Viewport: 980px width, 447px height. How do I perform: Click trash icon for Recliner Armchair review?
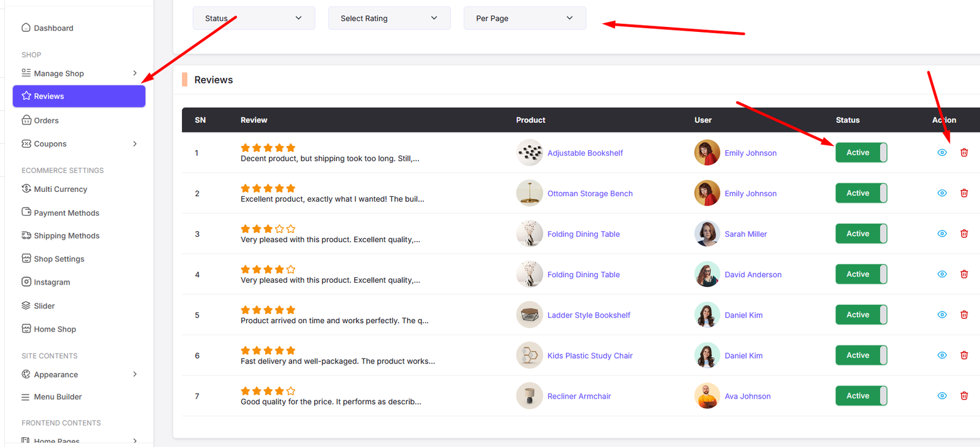pyautogui.click(x=964, y=396)
